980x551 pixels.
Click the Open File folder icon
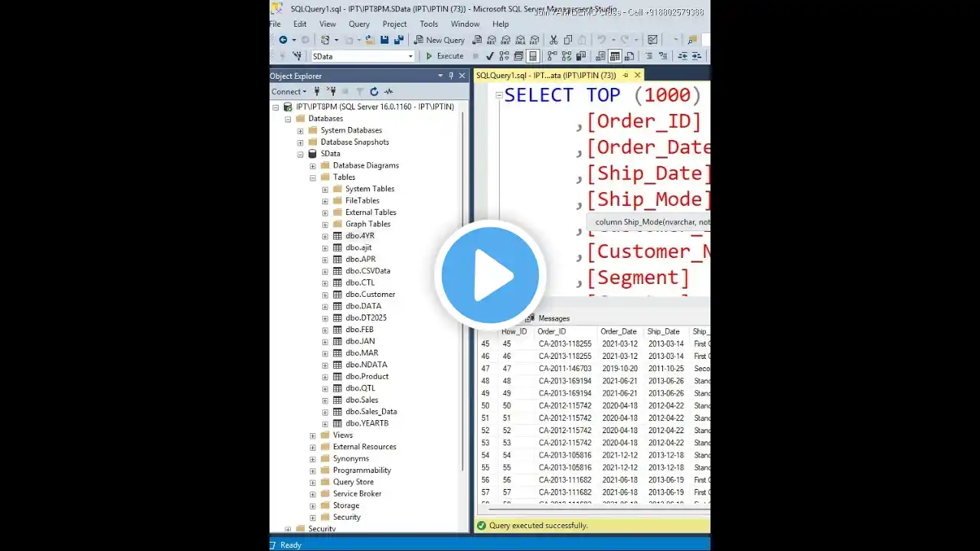tap(371, 40)
